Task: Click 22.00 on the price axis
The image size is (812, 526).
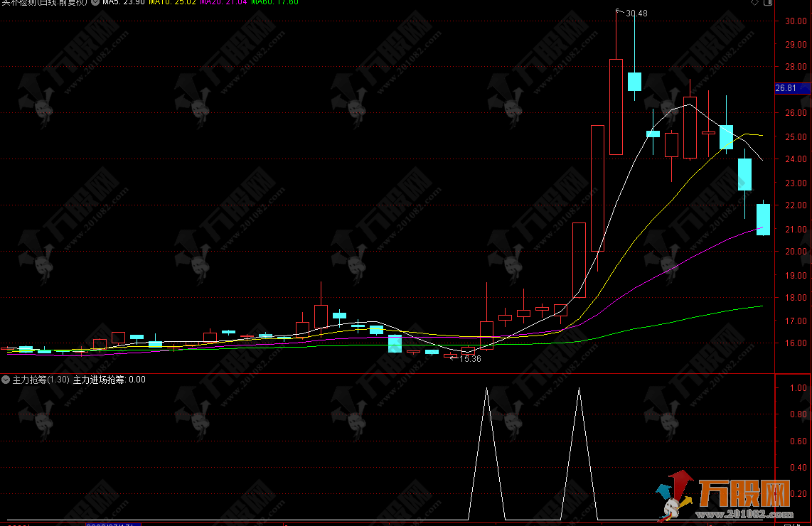Action: [x=796, y=205]
